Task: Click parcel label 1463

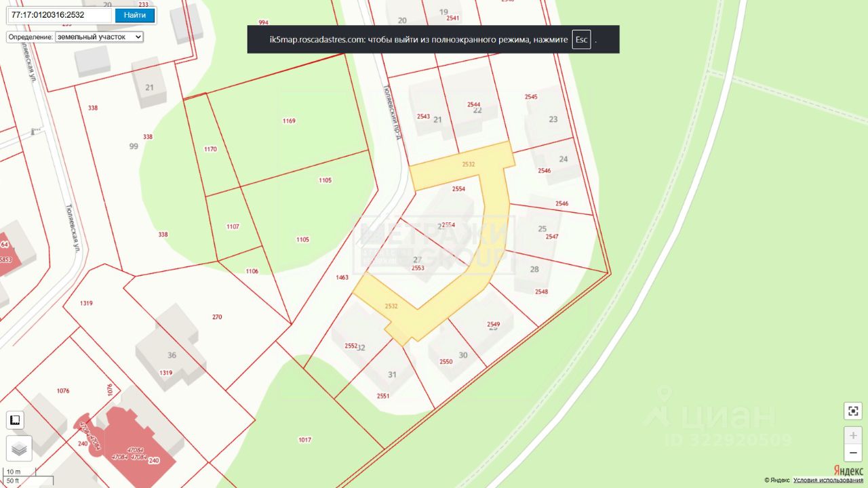Action: point(342,277)
